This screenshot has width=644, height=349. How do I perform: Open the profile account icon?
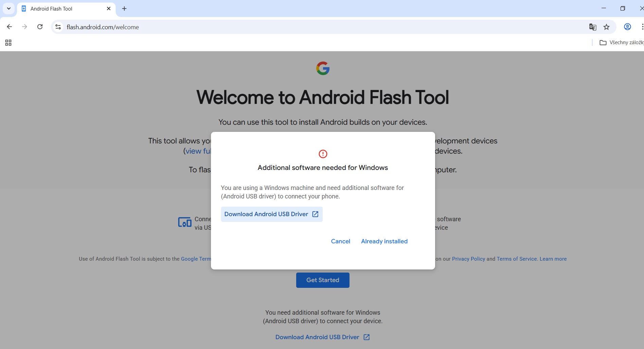point(627,27)
